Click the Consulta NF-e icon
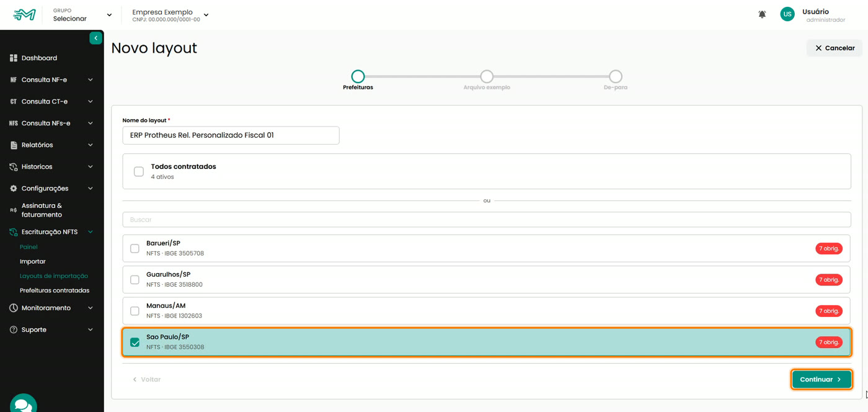The height and width of the screenshot is (412, 868). click(13, 79)
